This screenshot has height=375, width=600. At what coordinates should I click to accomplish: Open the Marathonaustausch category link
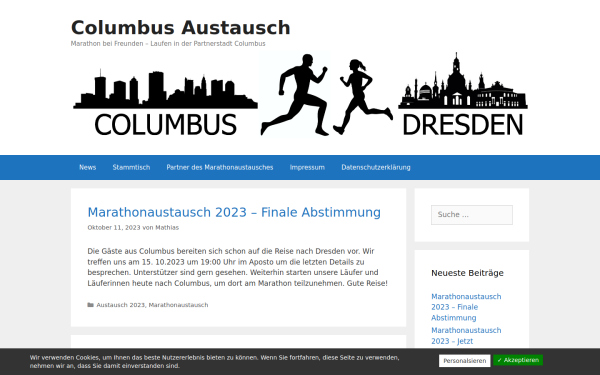[178, 305]
